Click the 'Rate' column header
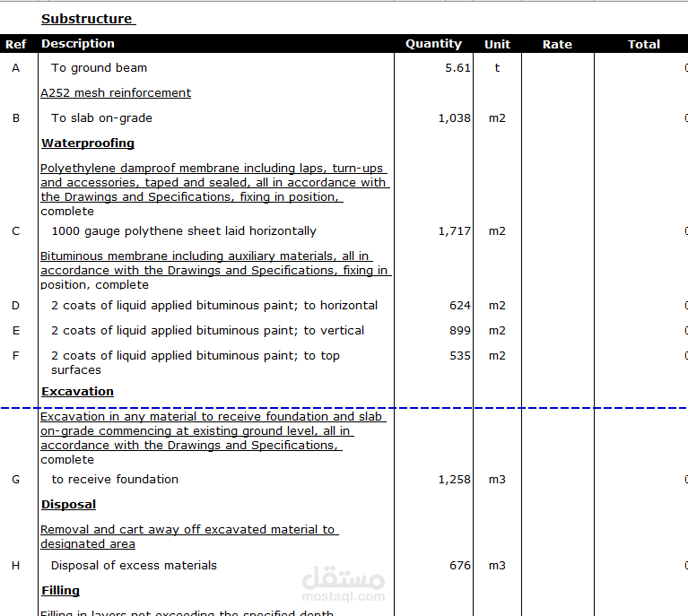 tap(557, 44)
